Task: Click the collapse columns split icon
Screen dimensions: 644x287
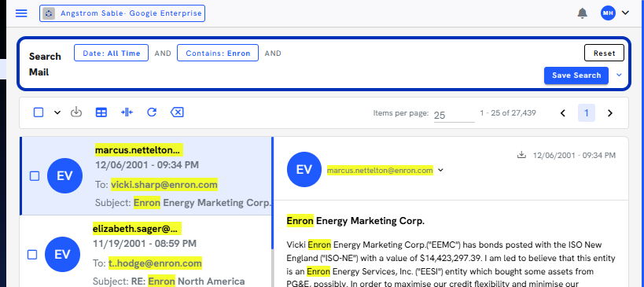Action: [127, 112]
